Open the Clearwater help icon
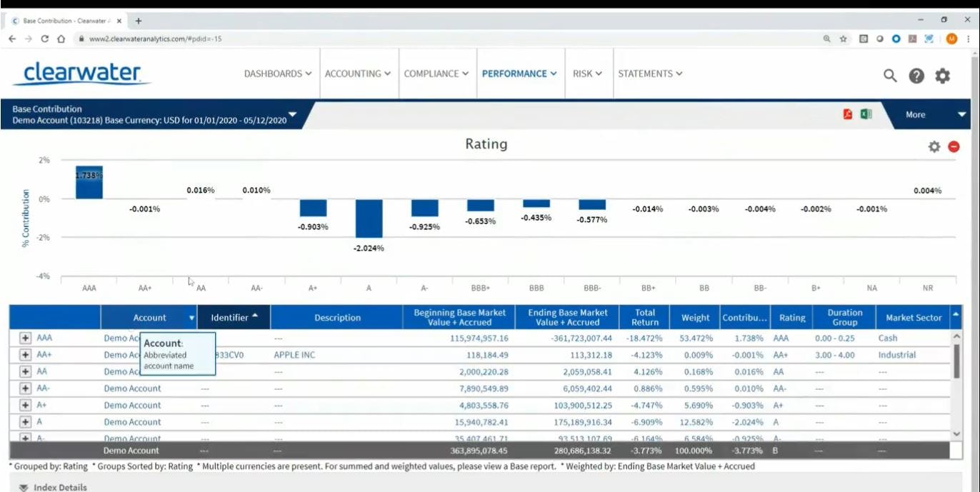This screenshot has width=980, height=492. (x=916, y=74)
